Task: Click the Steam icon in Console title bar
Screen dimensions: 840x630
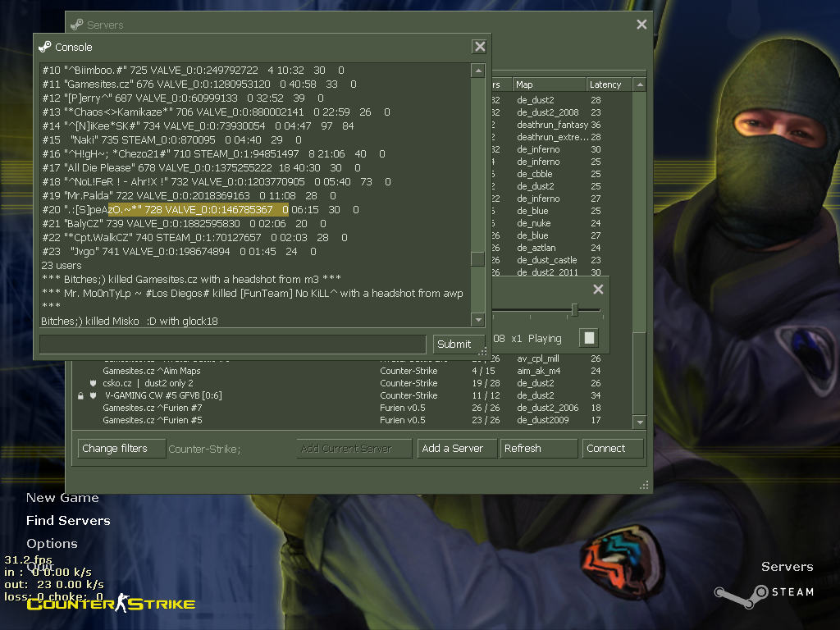Action: [45, 47]
